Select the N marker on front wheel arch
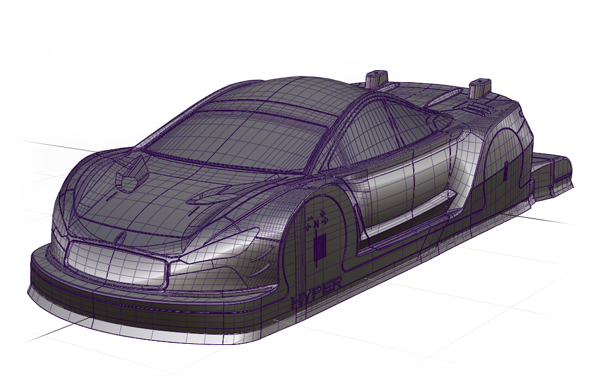This screenshot has height=392, width=590. coord(316,223)
